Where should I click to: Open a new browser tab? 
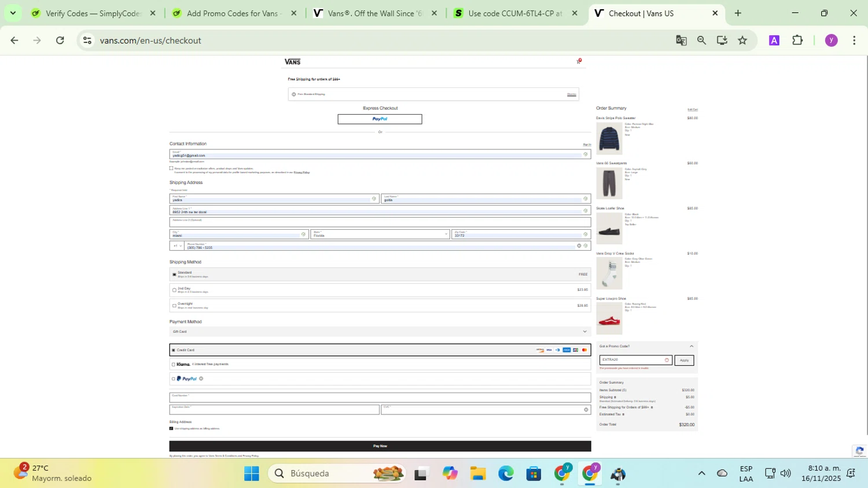[x=738, y=13]
